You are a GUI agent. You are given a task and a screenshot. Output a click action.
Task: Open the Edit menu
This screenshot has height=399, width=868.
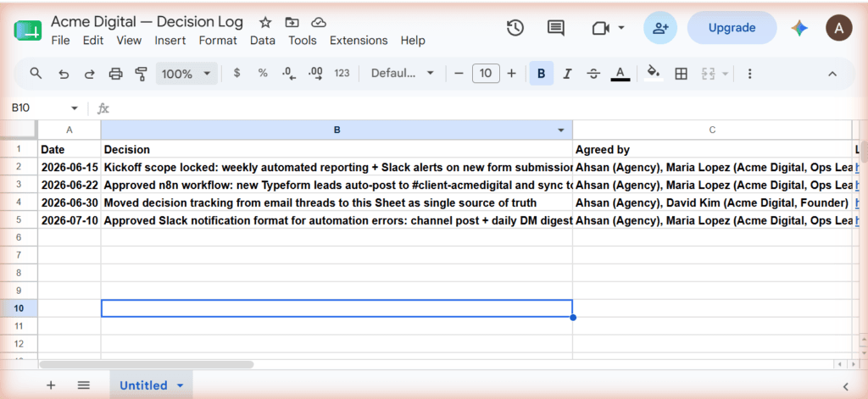click(93, 41)
